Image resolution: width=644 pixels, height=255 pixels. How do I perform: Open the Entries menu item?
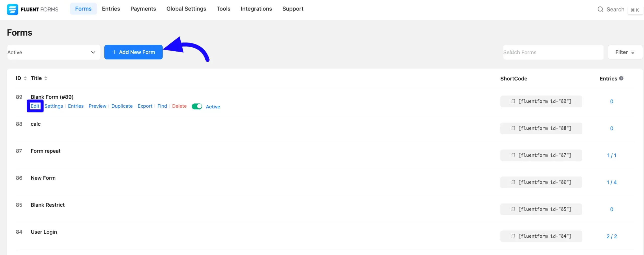[111, 9]
